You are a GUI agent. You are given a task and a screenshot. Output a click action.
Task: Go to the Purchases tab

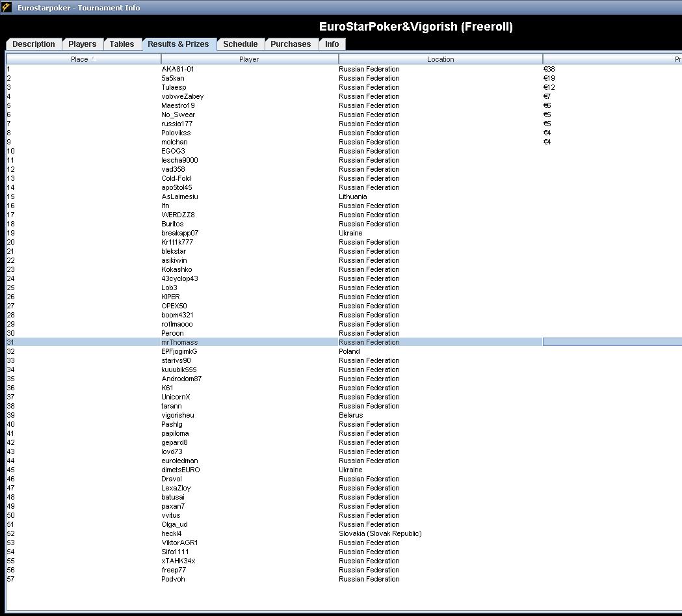(291, 44)
